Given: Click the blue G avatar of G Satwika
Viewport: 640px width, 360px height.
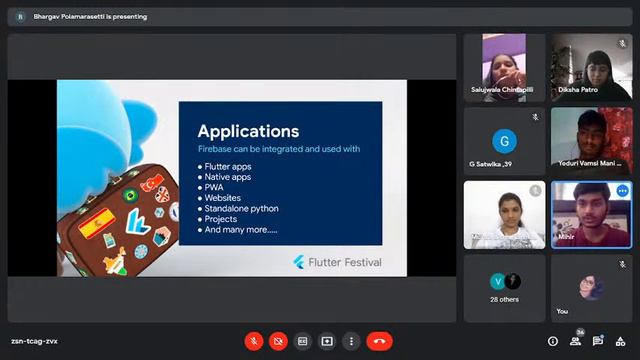Looking at the screenshot, I should point(504,141).
